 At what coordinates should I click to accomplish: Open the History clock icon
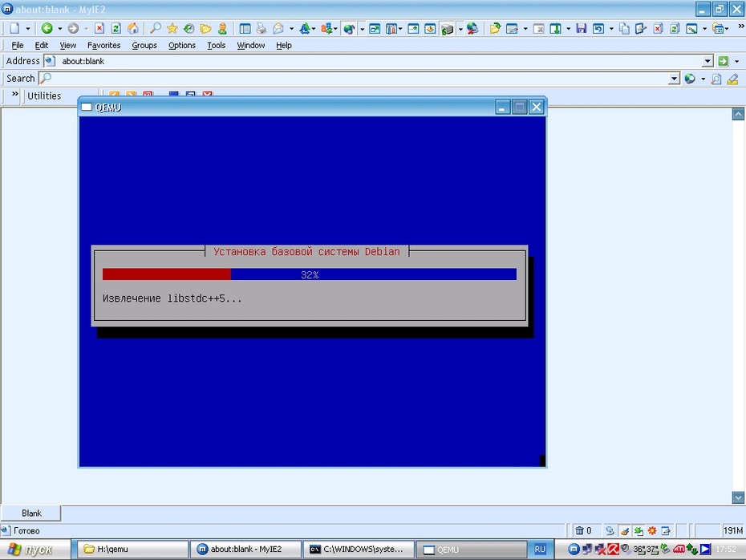189,28
